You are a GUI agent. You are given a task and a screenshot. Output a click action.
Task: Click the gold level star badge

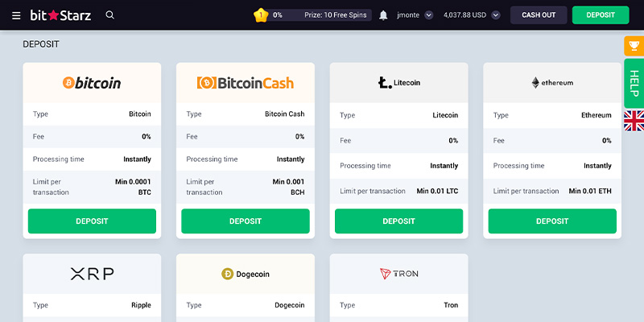pos(261,14)
